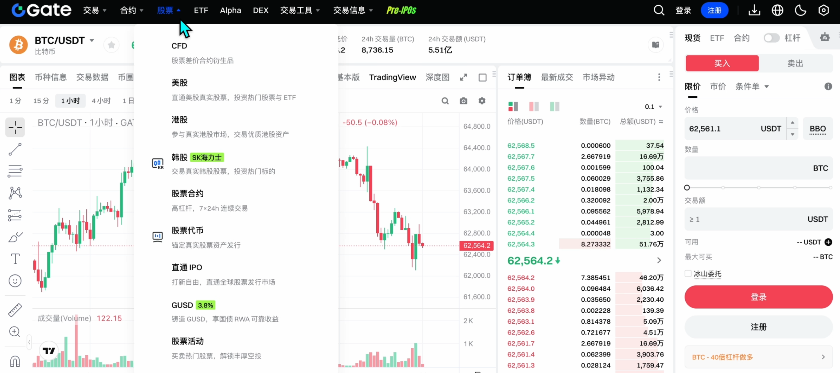The height and width of the screenshot is (373, 840).
Task: Click the gray 注册 button below login
Action: (x=759, y=327)
